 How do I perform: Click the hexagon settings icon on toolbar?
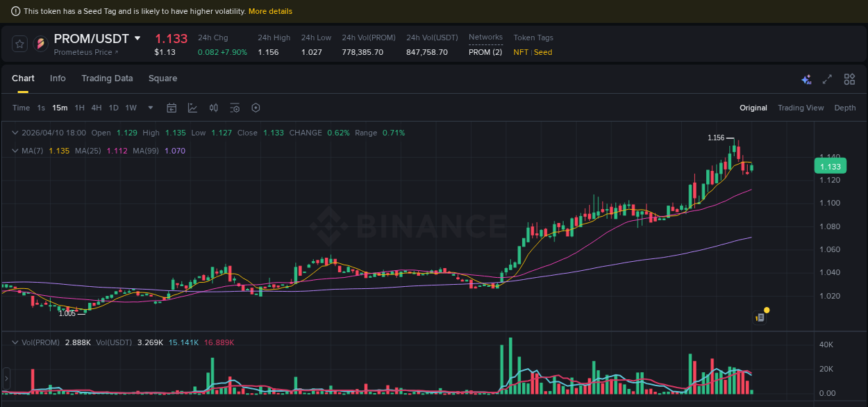(255, 108)
